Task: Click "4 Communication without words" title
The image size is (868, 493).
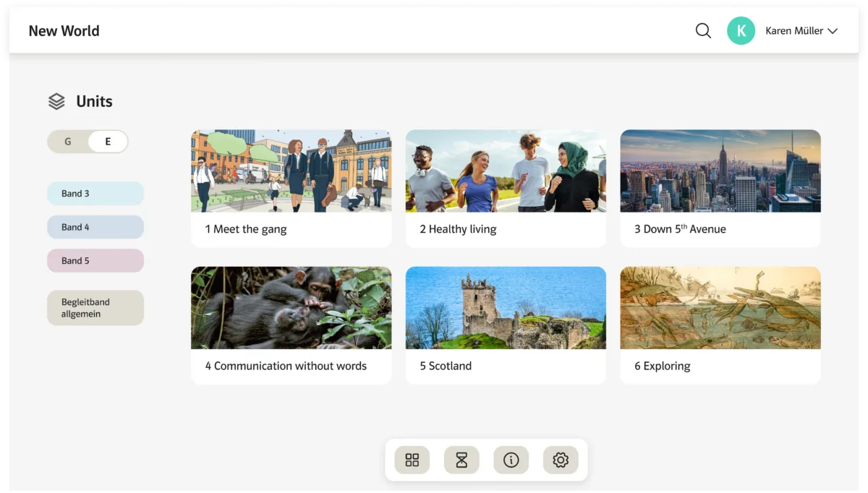Action: 286,366
